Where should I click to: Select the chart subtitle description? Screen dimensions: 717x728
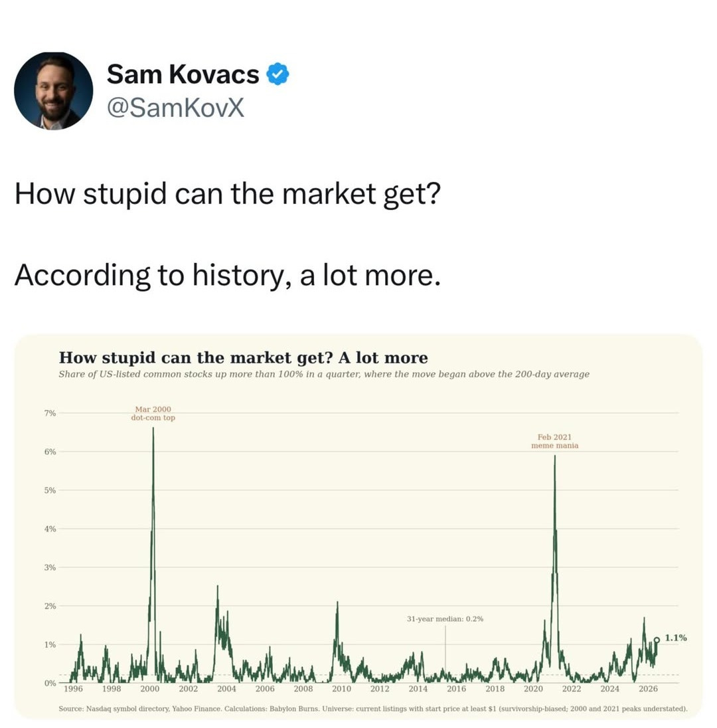[324, 374]
